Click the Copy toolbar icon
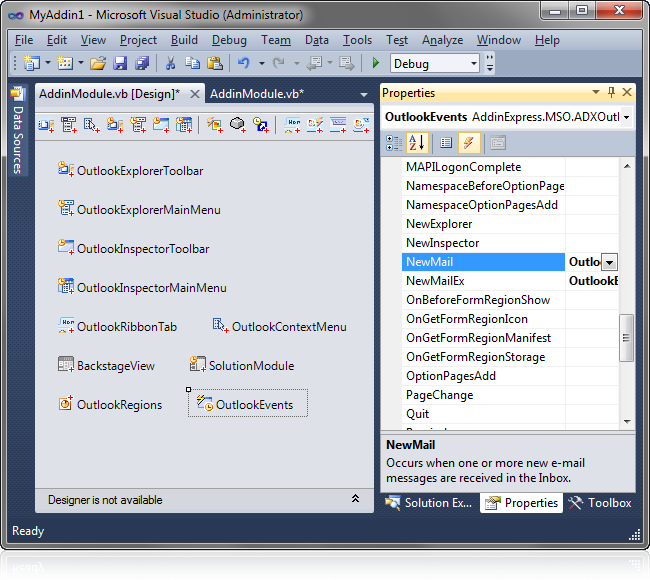Image resolution: width=650 pixels, height=580 pixels. click(192, 63)
